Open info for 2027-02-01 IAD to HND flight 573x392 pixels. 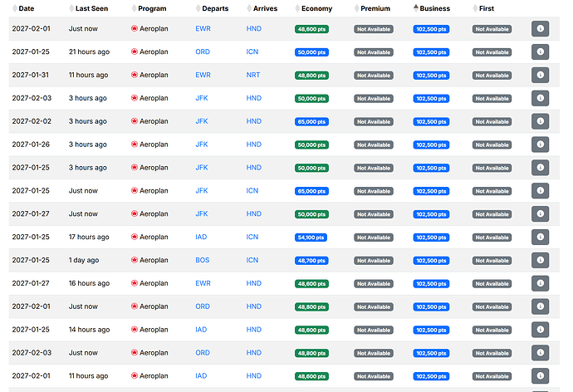540,376
